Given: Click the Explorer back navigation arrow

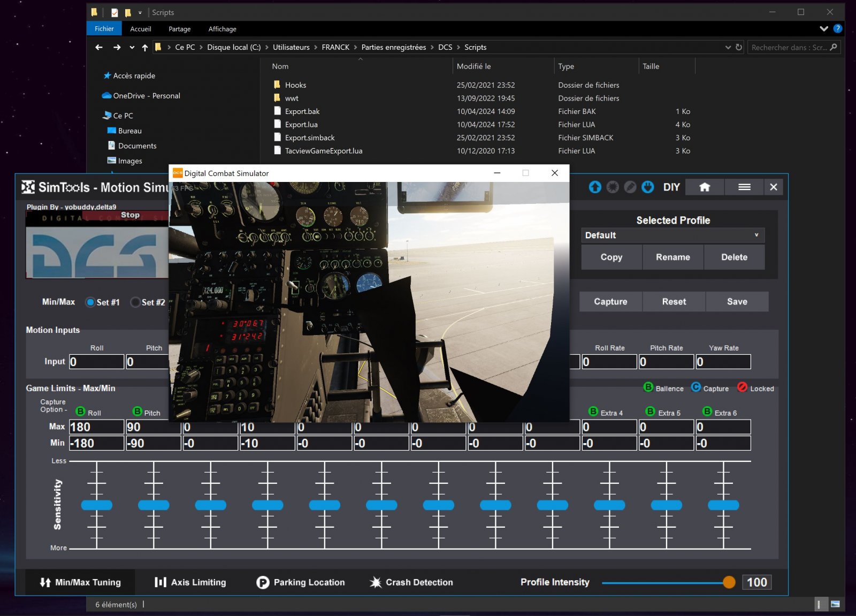Looking at the screenshot, I should click(99, 47).
